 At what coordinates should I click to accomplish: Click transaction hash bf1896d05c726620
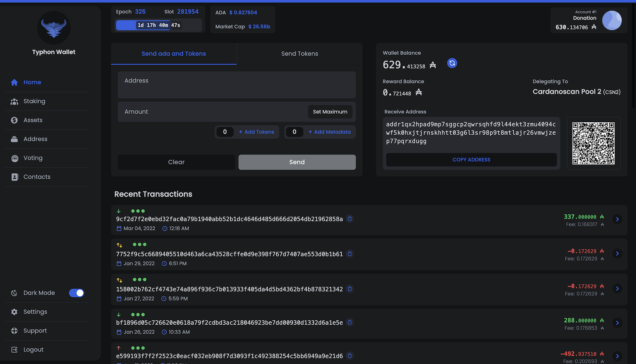click(229, 323)
